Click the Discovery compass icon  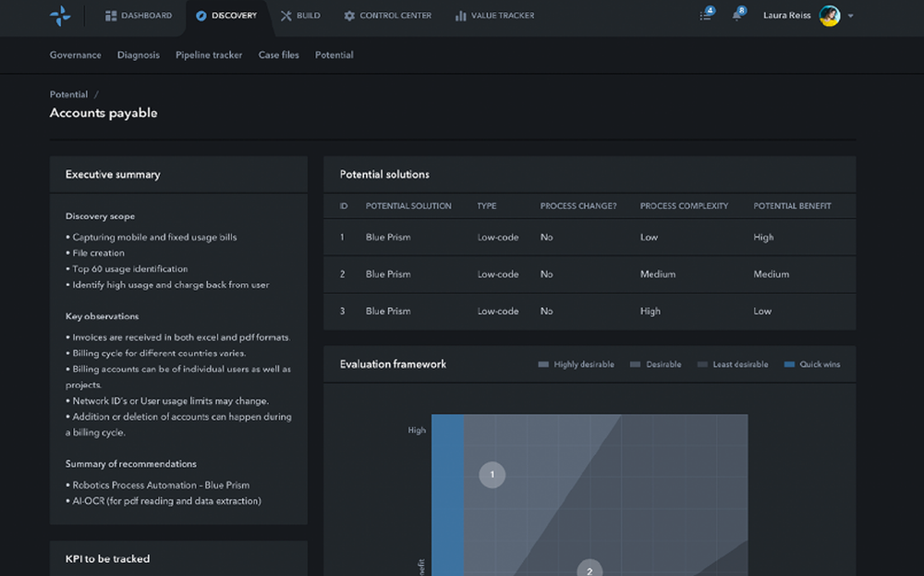coord(201,16)
